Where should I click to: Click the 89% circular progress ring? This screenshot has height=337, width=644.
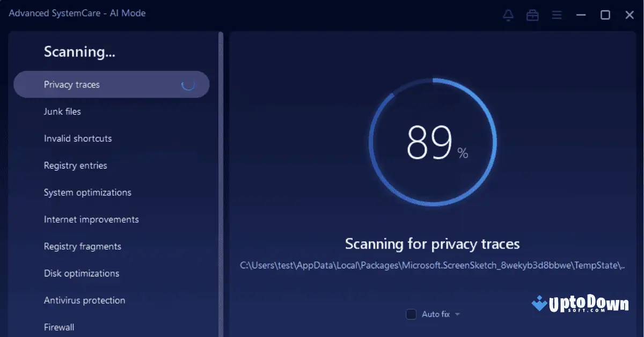pyautogui.click(x=432, y=141)
